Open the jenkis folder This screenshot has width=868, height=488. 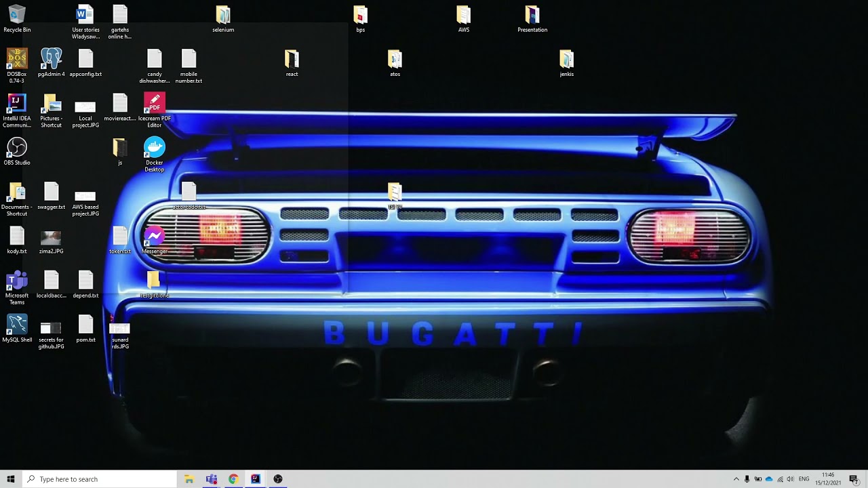pyautogui.click(x=567, y=63)
